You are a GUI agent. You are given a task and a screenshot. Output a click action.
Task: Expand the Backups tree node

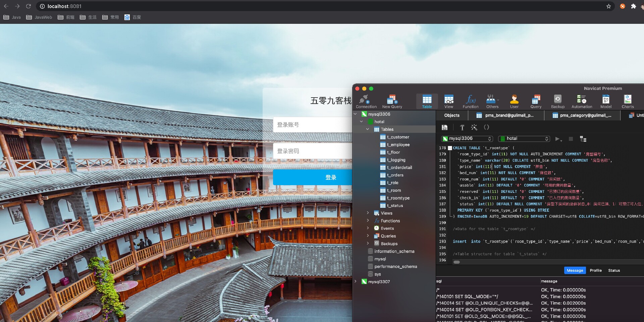click(x=368, y=244)
